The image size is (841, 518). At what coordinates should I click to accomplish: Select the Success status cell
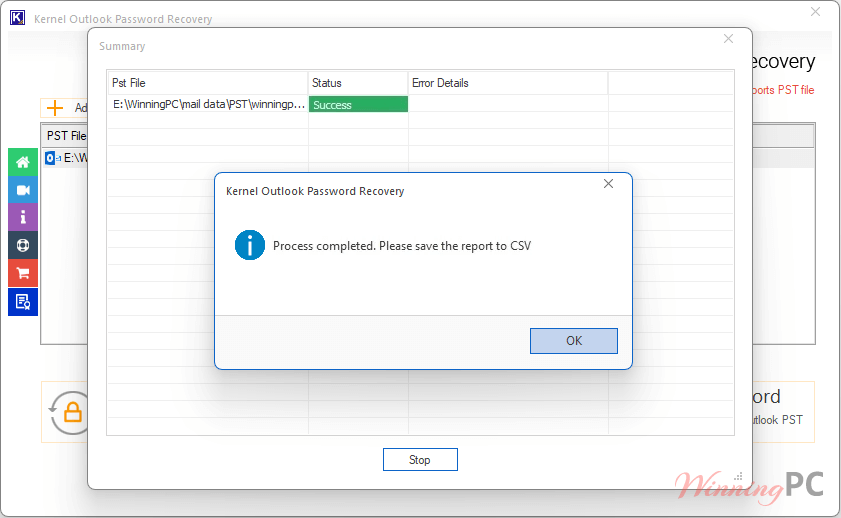pyautogui.click(x=358, y=105)
